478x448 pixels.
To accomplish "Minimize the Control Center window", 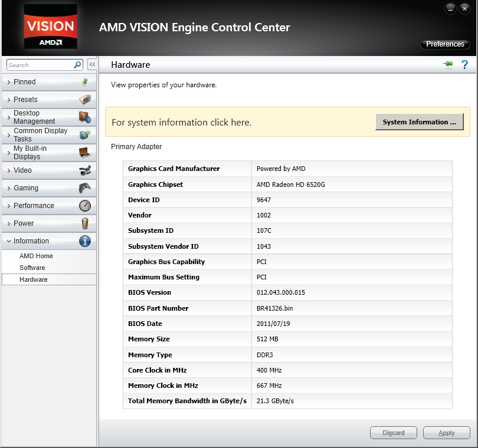I will coord(450,8).
